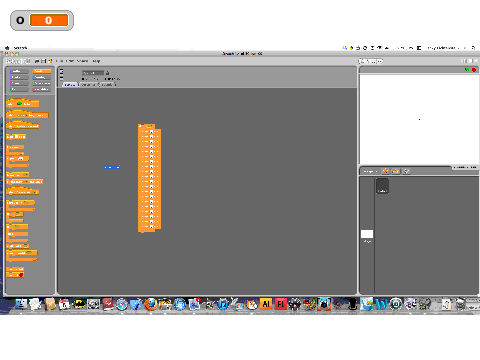Viewport: 480px width, 360px height.
Task: Switch to the Scripts tab
Action: pyautogui.click(x=70, y=85)
